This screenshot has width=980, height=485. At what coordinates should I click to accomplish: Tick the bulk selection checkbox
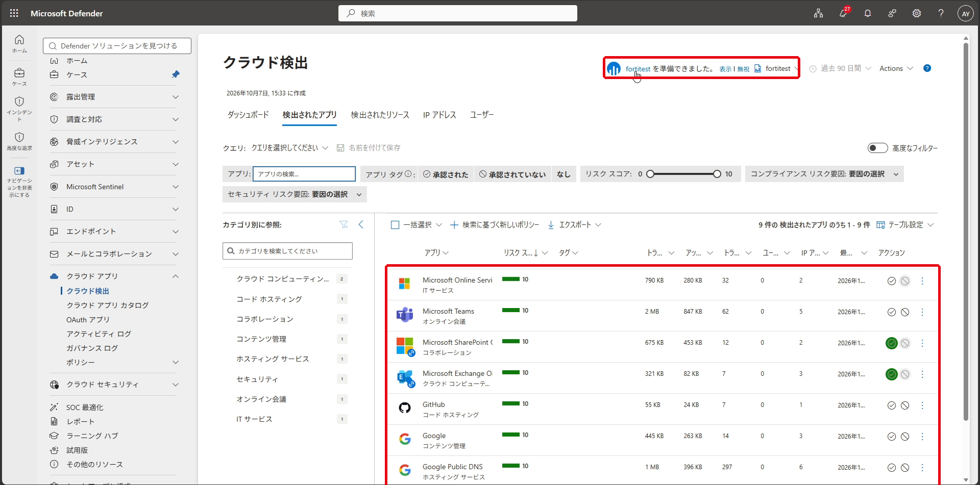tap(395, 225)
